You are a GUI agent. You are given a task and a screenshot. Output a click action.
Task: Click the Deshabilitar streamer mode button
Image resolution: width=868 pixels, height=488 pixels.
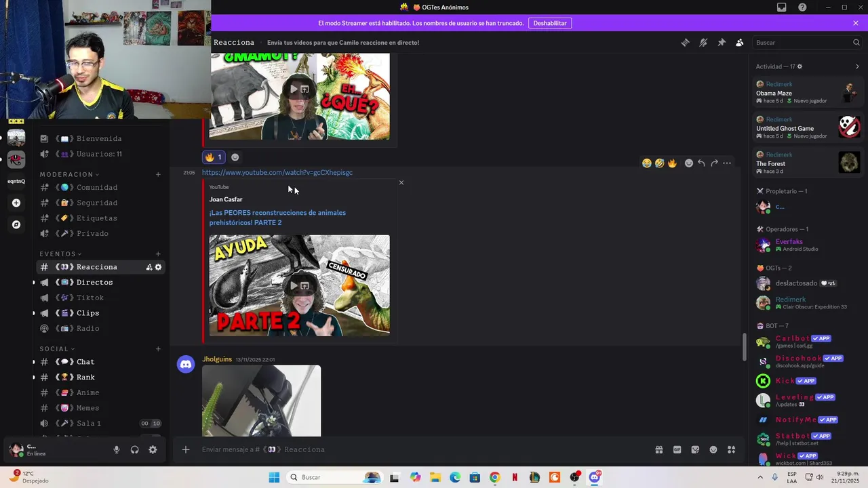coord(550,23)
